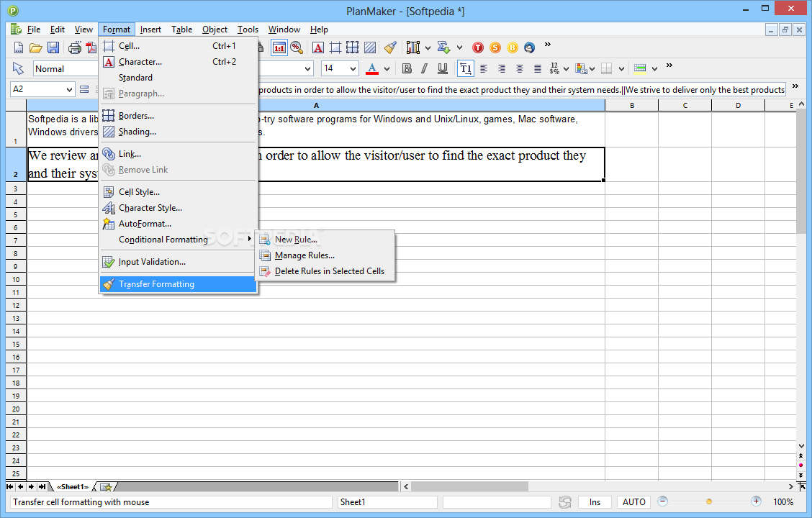
Task: Open the font color dropdown arrow
Action: coord(387,69)
